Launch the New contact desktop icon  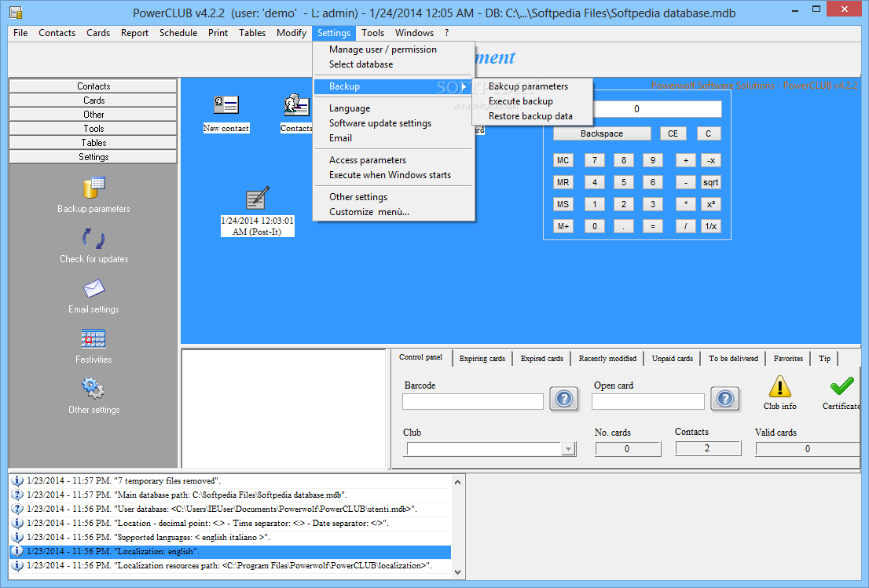pyautogui.click(x=226, y=104)
